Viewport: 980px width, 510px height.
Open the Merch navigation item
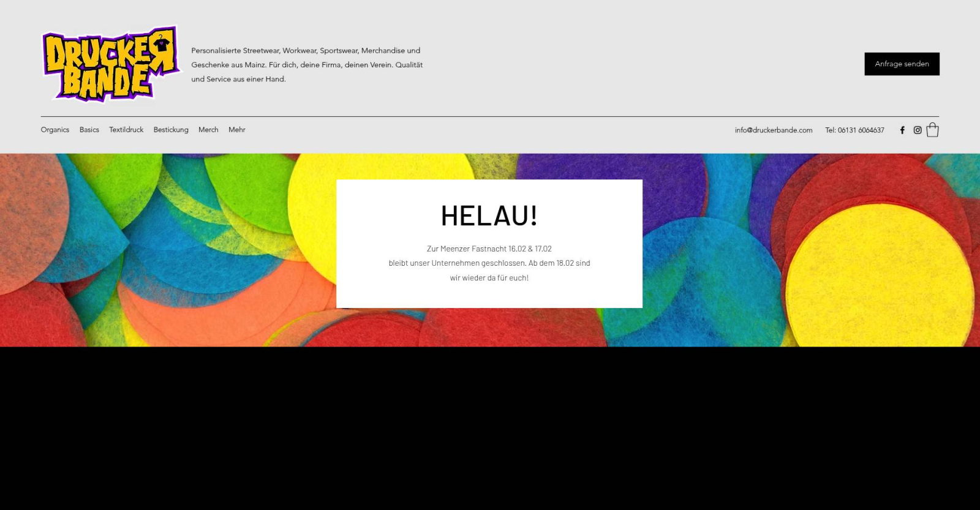(x=208, y=130)
